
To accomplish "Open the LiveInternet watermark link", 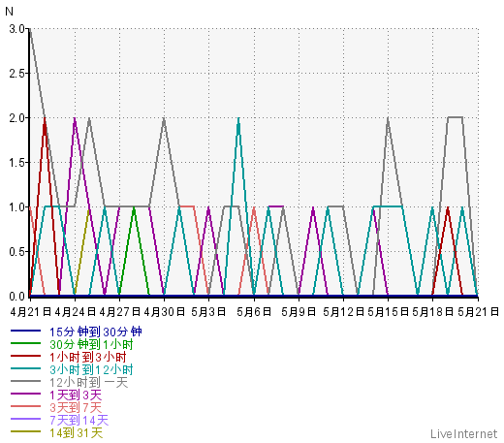I will pos(464,433).
